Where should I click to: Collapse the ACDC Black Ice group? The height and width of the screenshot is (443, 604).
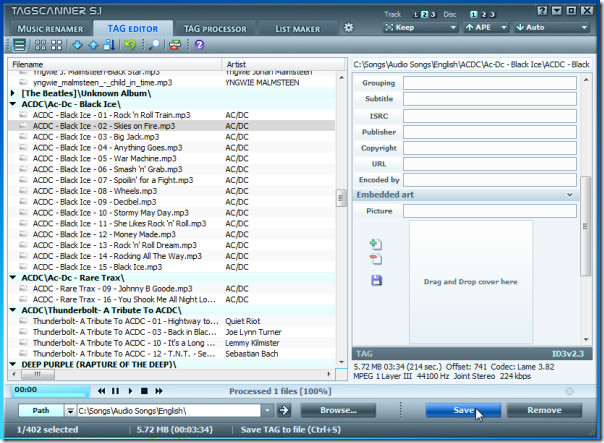click(x=13, y=104)
